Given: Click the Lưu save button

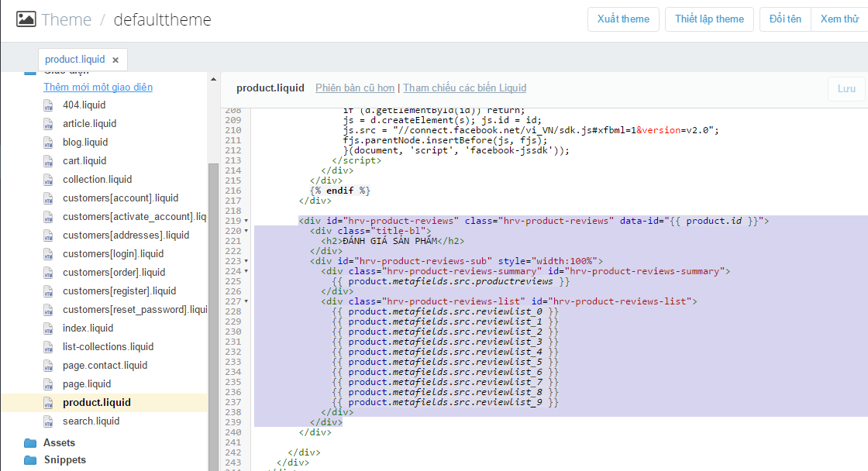Looking at the screenshot, I should pos(846,88).
